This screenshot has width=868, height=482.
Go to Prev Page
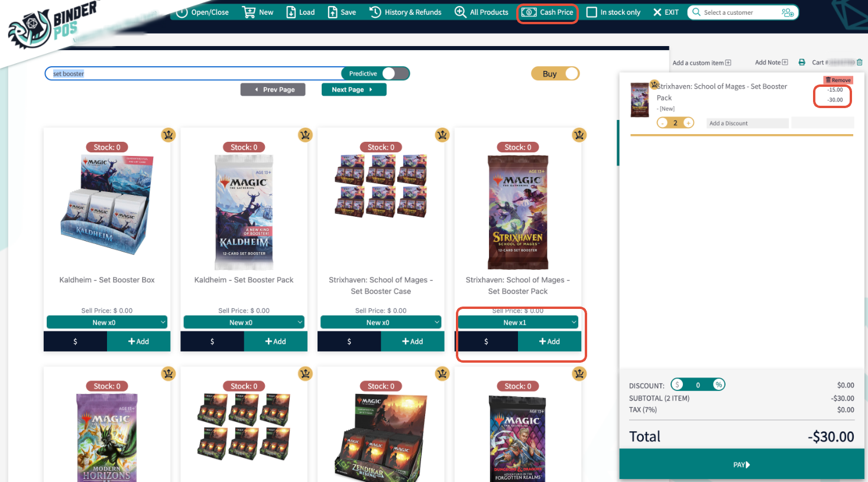point(273,89)
